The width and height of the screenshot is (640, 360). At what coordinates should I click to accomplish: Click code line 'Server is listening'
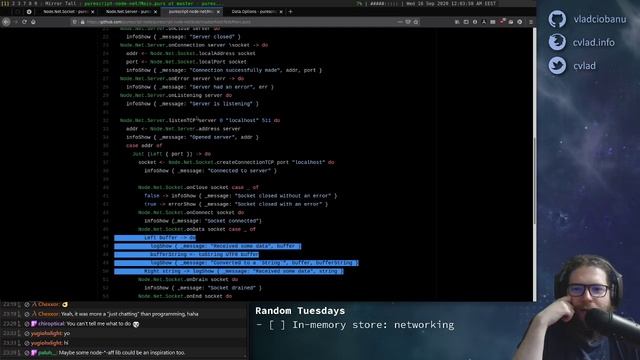[x=192, y=104]
